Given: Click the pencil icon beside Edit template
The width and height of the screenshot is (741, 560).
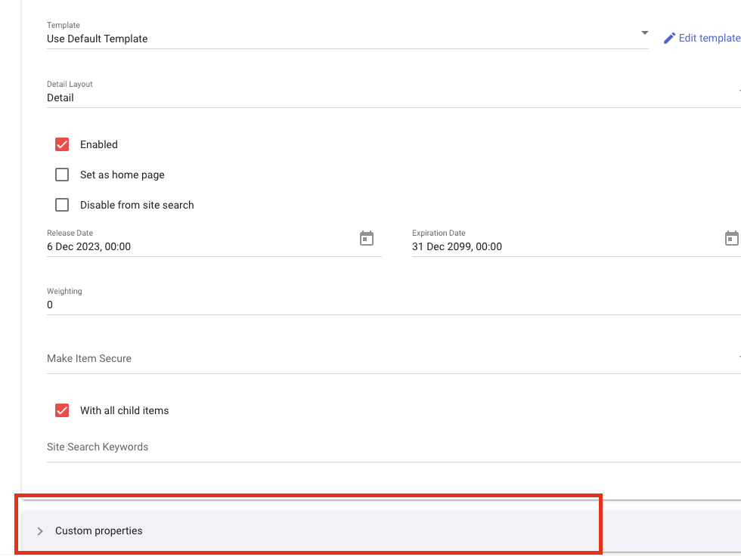Looking at the screenshot, I should click(x=669, y=39).
